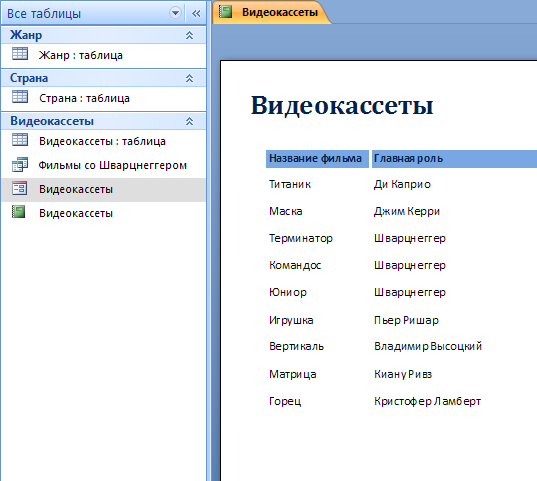Click the Игрушка film name
Viewport: 537px width, 481px height.
pos(291,320)
